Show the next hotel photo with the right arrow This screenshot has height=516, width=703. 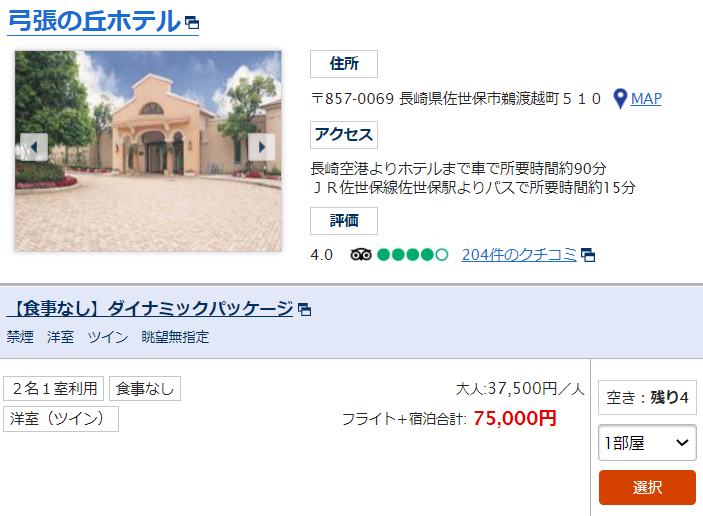(262, 147)
